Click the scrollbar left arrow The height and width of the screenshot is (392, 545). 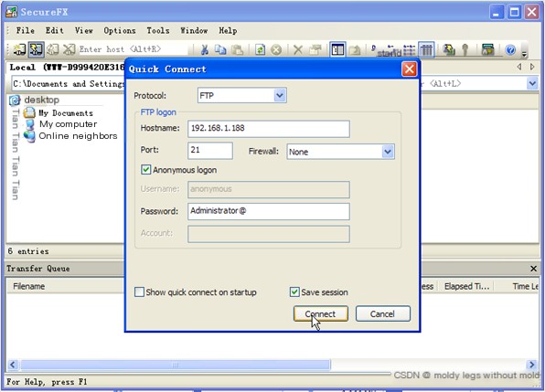tap(13, 365)
